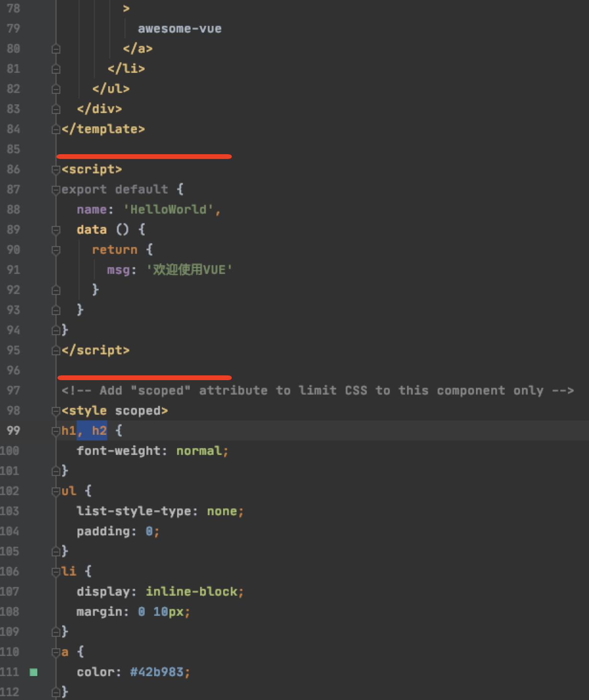Click line number 104 in gutter
This screenshot has height=700, width=589.
(x=10, y=531)
